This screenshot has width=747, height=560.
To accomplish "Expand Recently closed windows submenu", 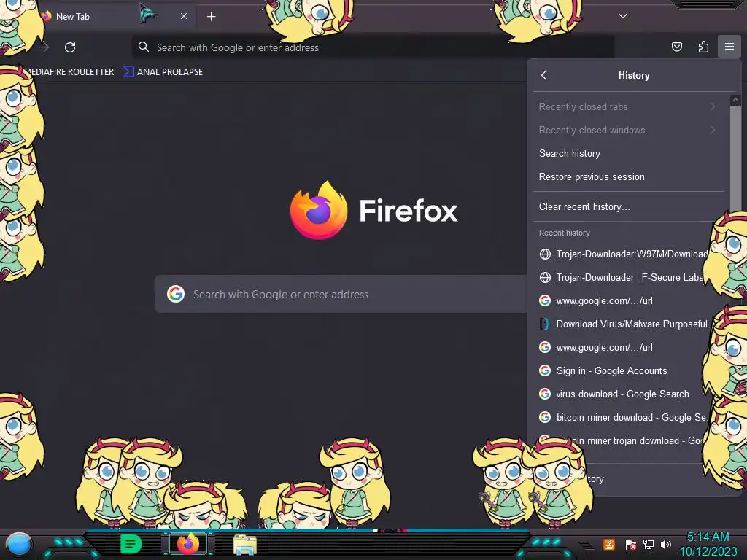I will [628, 130].
